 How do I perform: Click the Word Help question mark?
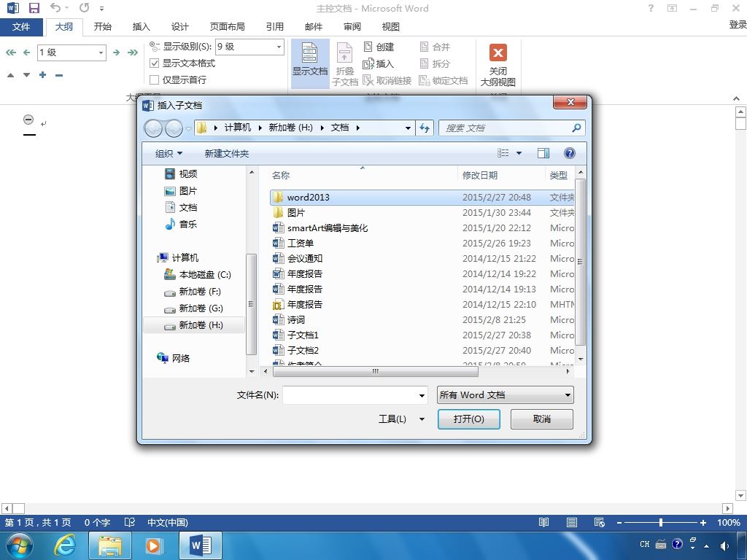point(651,8)
